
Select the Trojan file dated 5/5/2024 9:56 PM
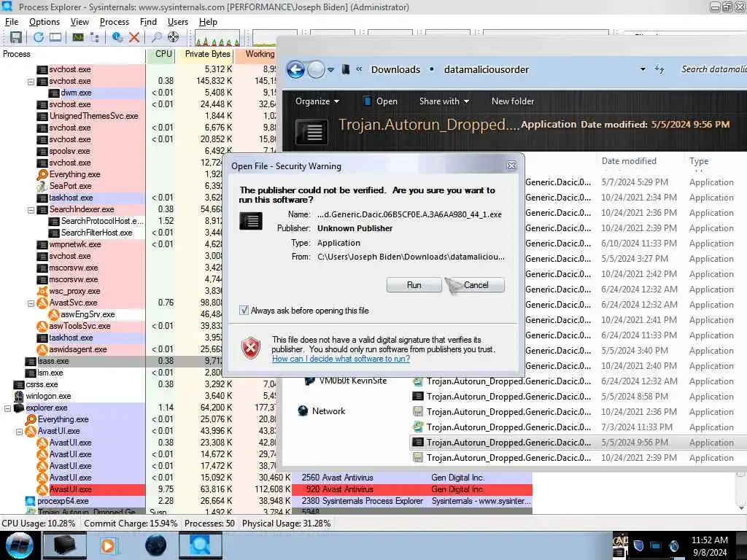pyautogui.click(x=578, y=443)
